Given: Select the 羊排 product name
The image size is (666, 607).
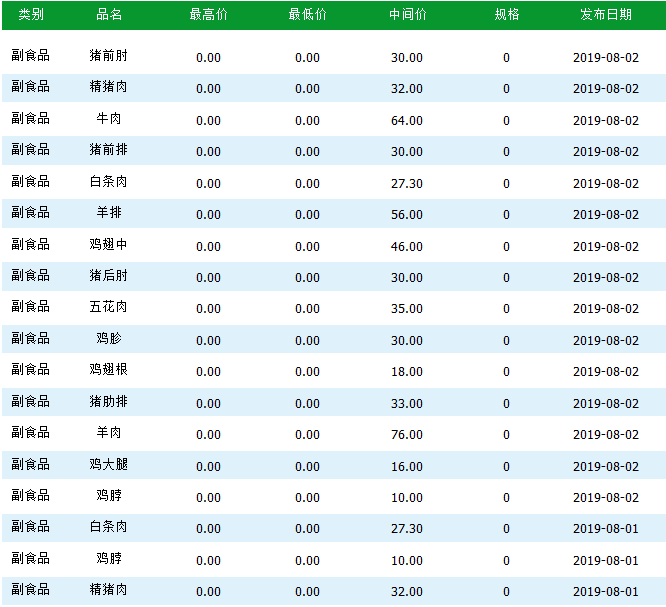Looking at the screenshot, I should [108, 212].
